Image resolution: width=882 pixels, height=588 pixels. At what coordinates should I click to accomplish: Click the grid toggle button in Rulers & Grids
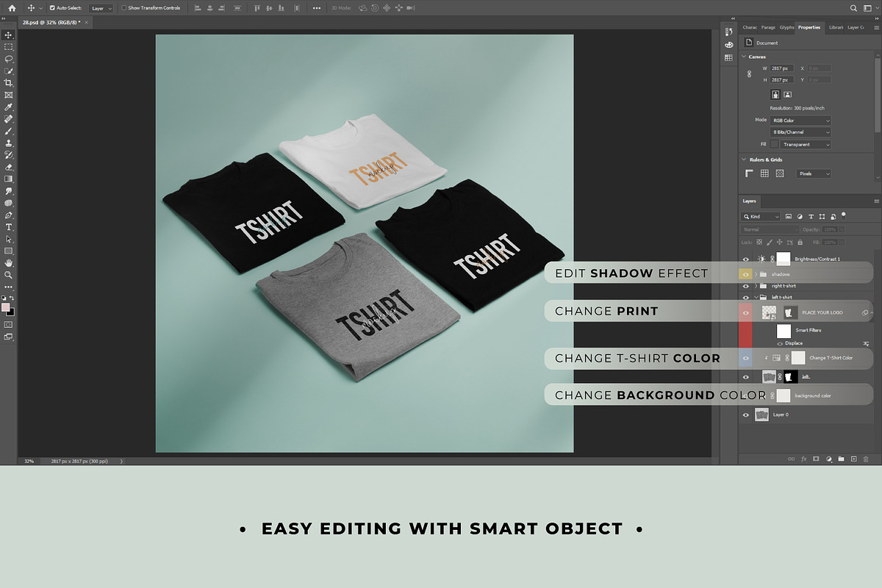click(x=764, y=173)
